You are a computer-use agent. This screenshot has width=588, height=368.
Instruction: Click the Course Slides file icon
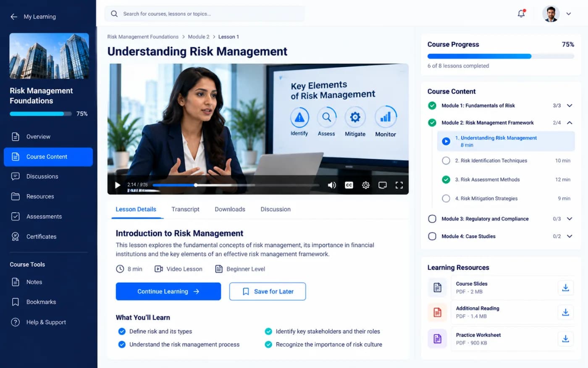pyautogui.click(x=437, y=288)
